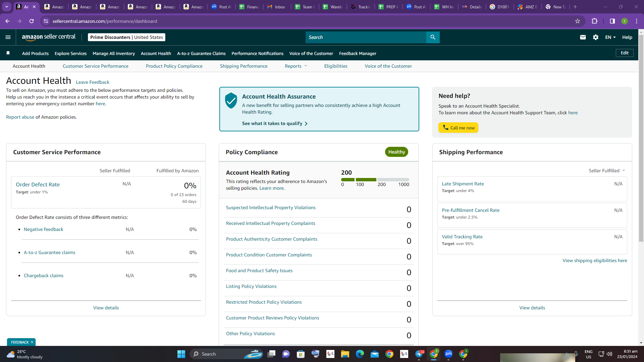This screenshot has height=362, width=644.
Task: Click the Call me now button
Action: tap(458, 128)
